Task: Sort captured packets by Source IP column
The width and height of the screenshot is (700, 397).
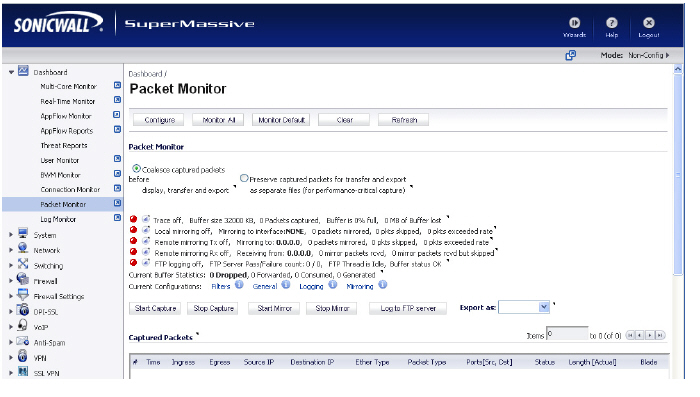Action: click(258, 362)
